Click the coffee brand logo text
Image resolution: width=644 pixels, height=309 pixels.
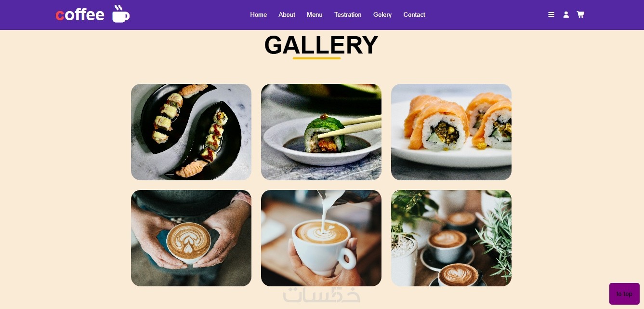80,15
